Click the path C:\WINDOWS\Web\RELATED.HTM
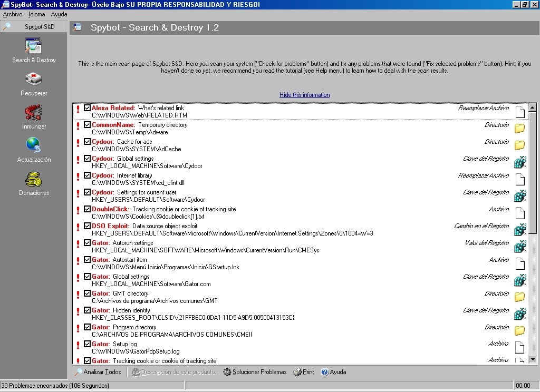The height and width of the screenshot is (392, 540). point(139,115)
